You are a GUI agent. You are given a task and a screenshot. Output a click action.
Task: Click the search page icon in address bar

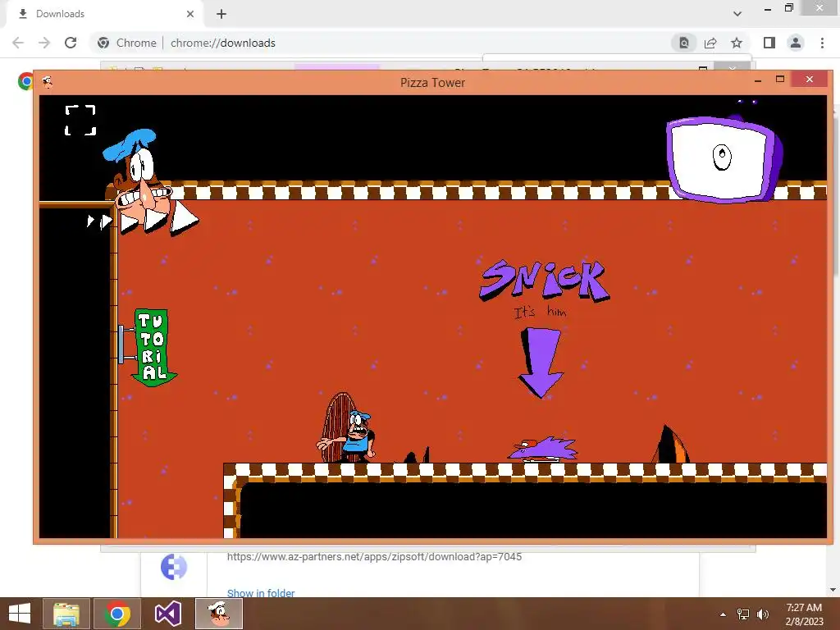(684, 43)
